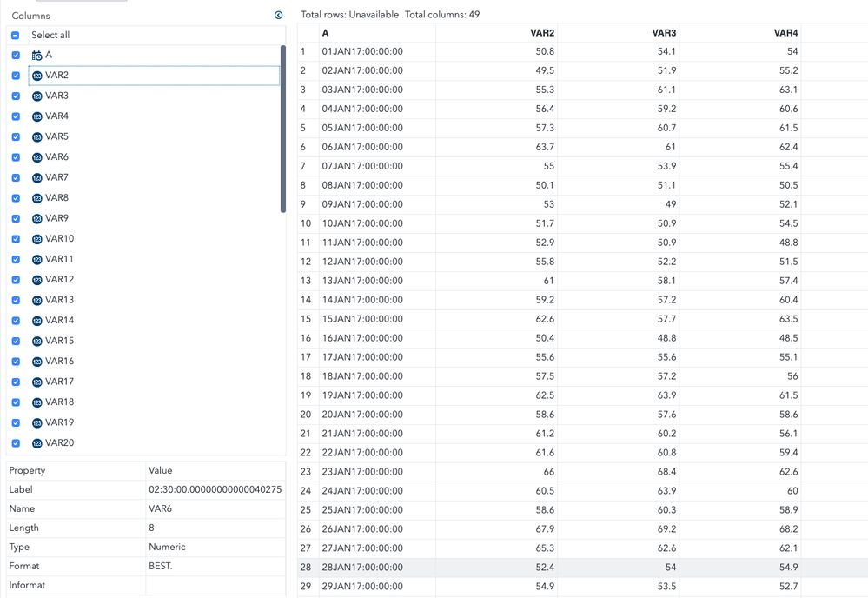Click the numeric type icon for VAR2
868x598 pixels.
tap(37, 76)
